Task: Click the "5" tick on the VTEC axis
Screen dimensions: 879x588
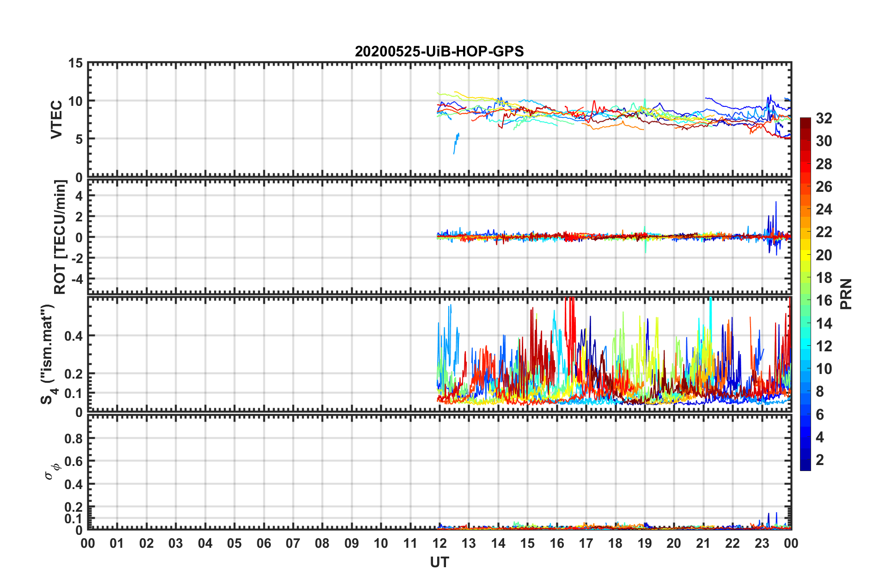Action: pos(79,139)
